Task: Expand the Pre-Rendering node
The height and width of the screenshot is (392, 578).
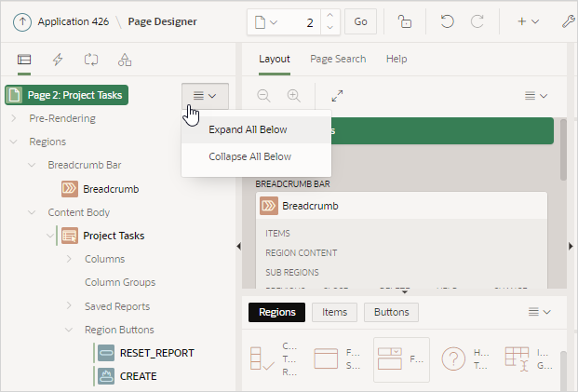Action: (14, 118)
